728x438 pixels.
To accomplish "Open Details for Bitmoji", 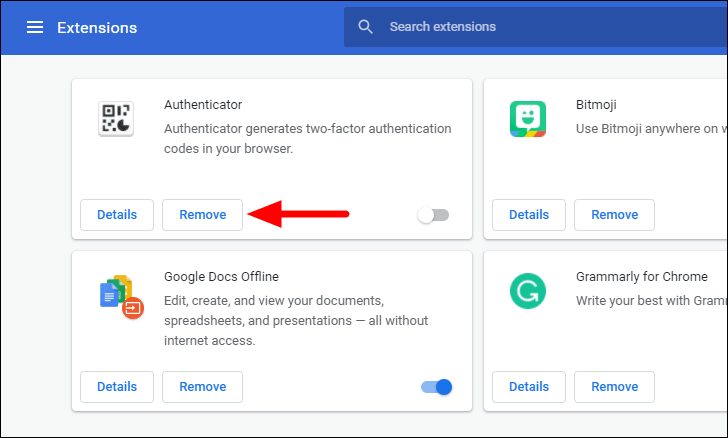I will [x=529, y=215].
